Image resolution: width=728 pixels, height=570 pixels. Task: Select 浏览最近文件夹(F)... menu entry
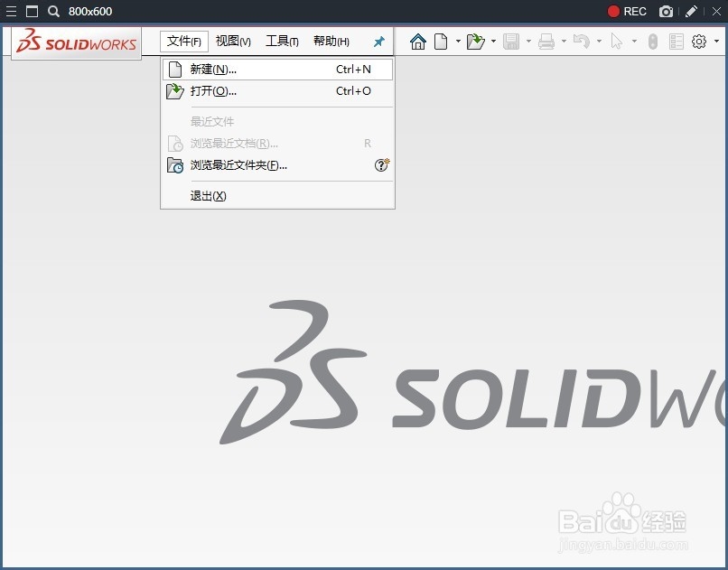coord(277,165)
